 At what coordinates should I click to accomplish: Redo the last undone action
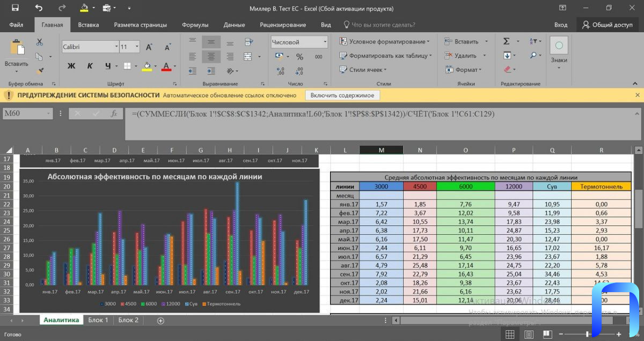point(62,8)
